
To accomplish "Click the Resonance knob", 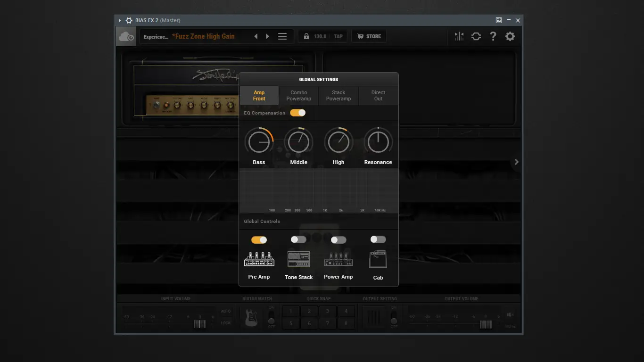I will click(378, 142).
